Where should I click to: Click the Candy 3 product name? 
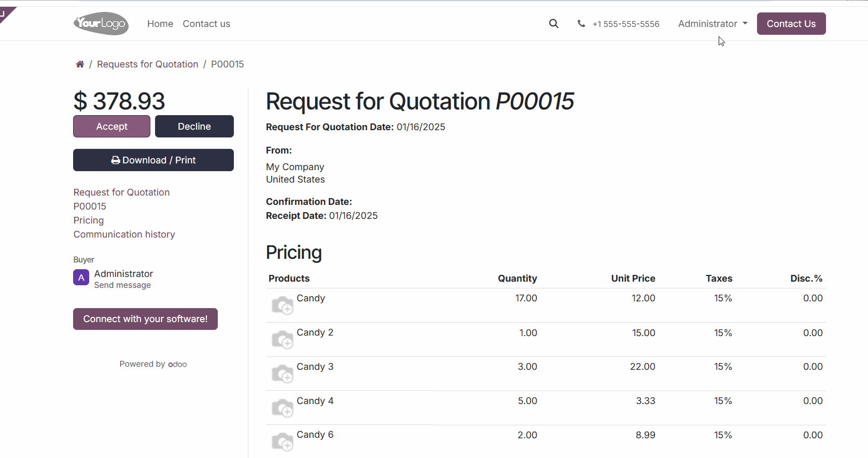point(315,367)
